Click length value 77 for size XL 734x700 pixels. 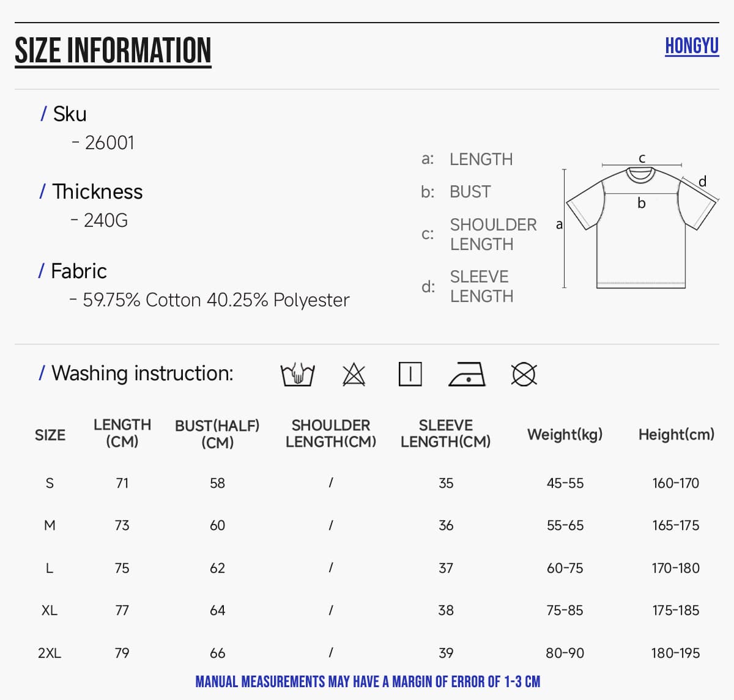(x=122, y=610)
